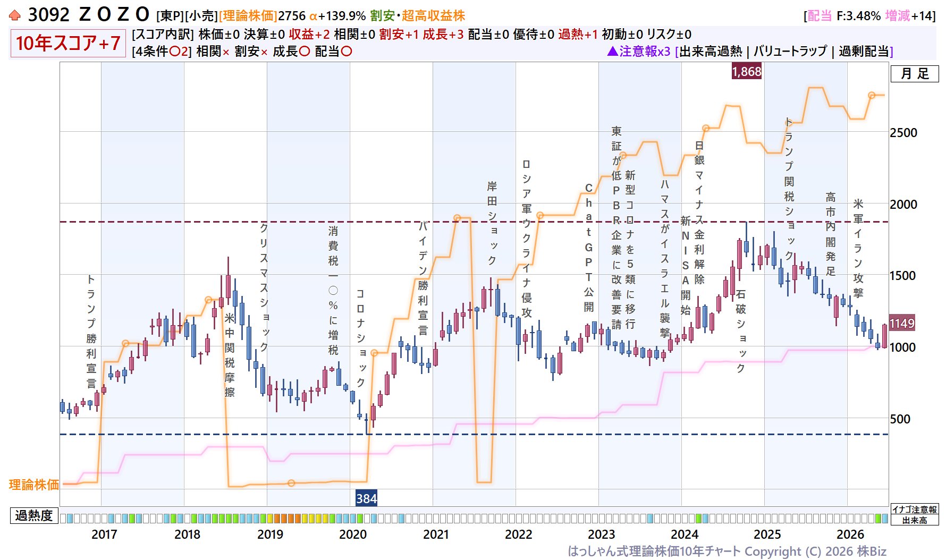Click the 米中関税摩擦 event annotation
This screenshot has width=946, height=560.
(x=230, y=355)
